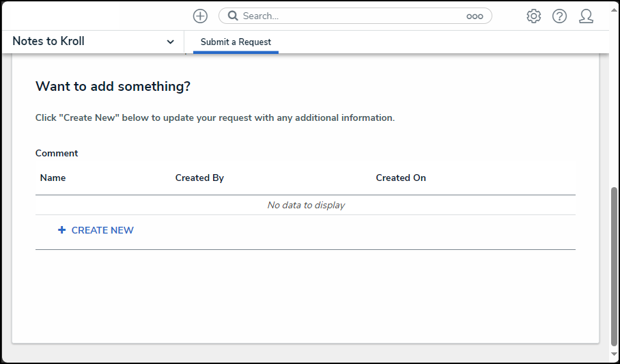Click the vertical scrollbar thumb
This screenshot has height=364, width=620.
click(x=614, y=267)
